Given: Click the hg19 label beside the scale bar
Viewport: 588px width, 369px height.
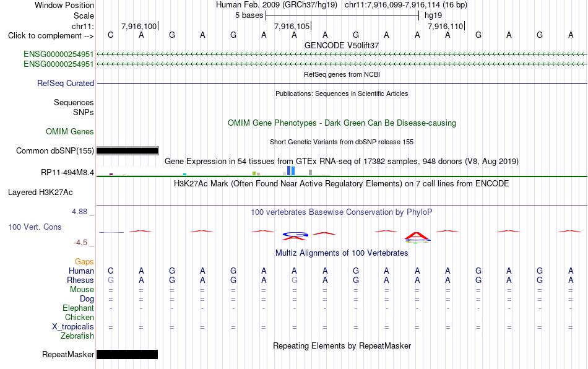Looking at the screenshot, I should (x=433, y=15).
